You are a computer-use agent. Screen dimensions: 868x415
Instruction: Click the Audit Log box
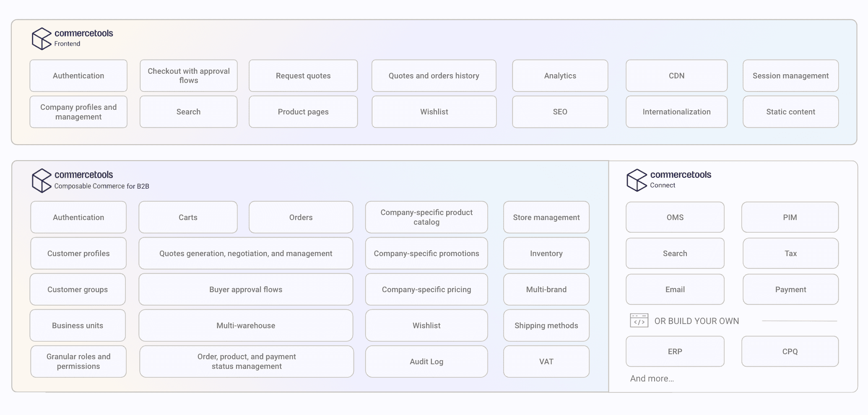click(426, 361)
